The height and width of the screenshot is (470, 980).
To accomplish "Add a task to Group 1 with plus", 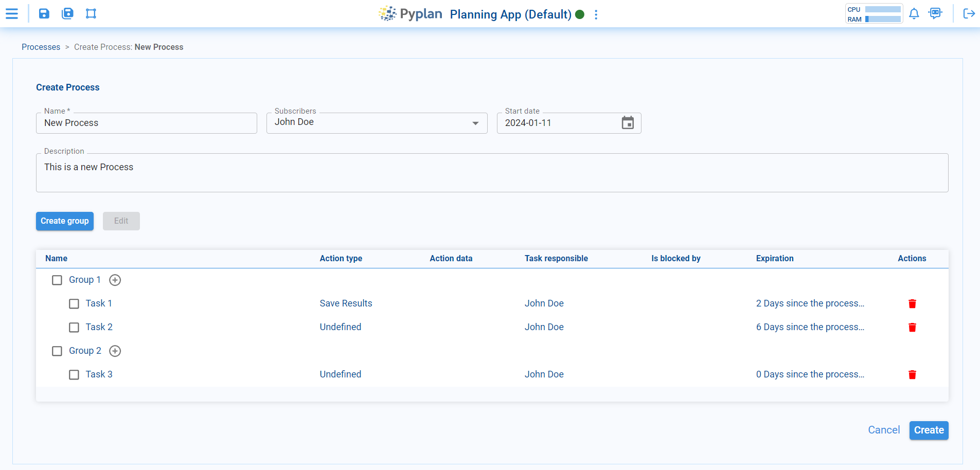I will pos(115,280).
